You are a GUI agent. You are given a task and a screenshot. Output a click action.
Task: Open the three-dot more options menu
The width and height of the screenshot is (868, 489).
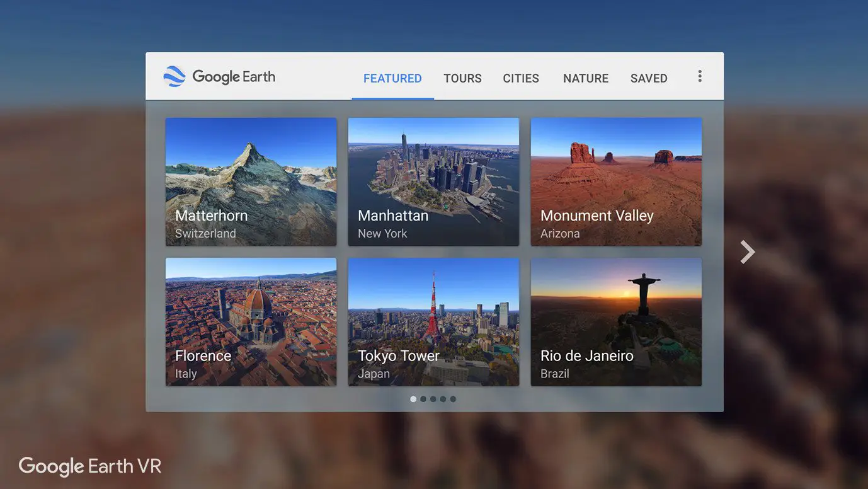click(699, 76)
